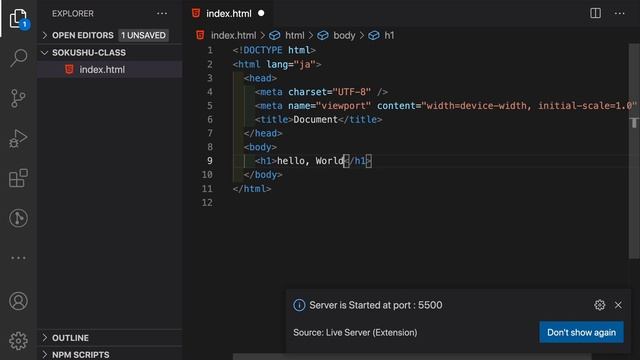Image resolution: width=640 pixels, height=360 pixels.
Task: Click line number 9 in the gutter
Action: (x=209, y=161)
